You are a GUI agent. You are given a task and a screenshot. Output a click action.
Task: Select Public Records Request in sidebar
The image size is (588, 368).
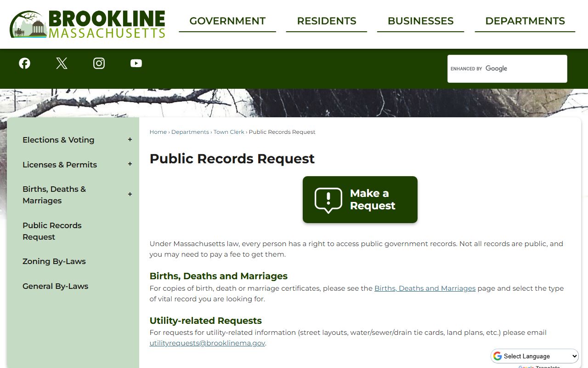(52, 231)
